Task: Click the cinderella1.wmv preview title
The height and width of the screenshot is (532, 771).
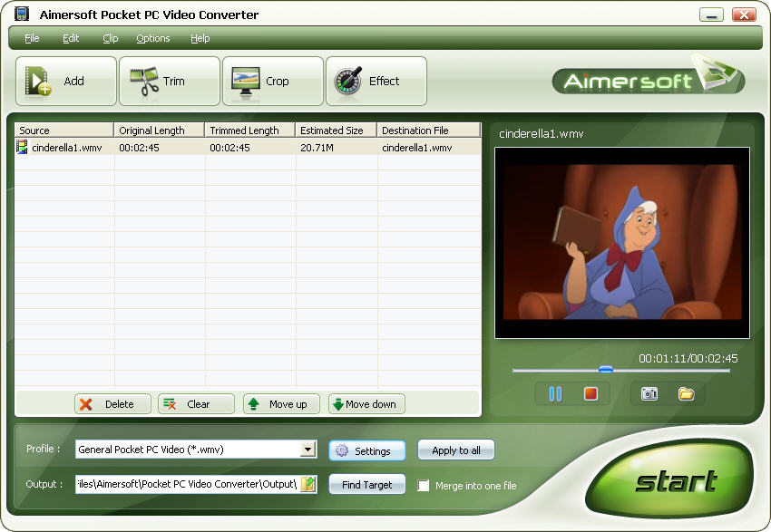Action: (x=541, y=133)
